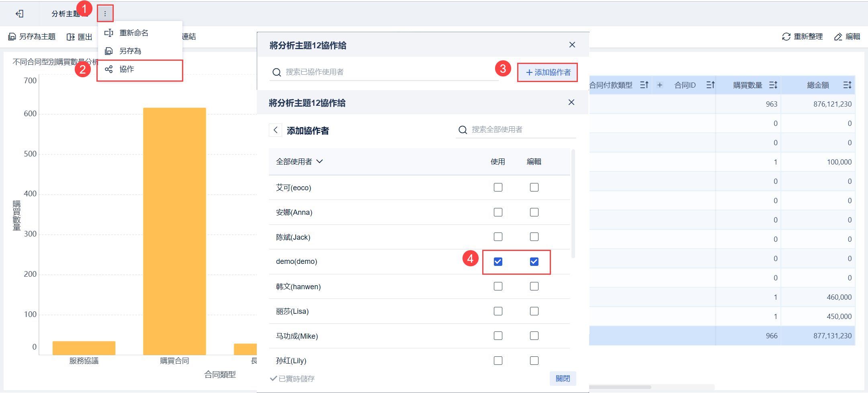Click the sort icon on 購買數量 column
Image resolution: width=868 pixels, height=393 pixels.
point(773,85)
